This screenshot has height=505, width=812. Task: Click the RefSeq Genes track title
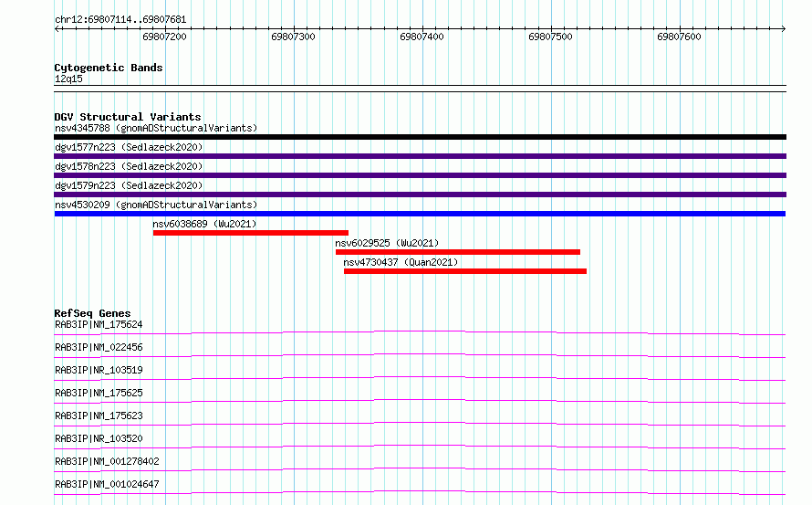point(92,313)
